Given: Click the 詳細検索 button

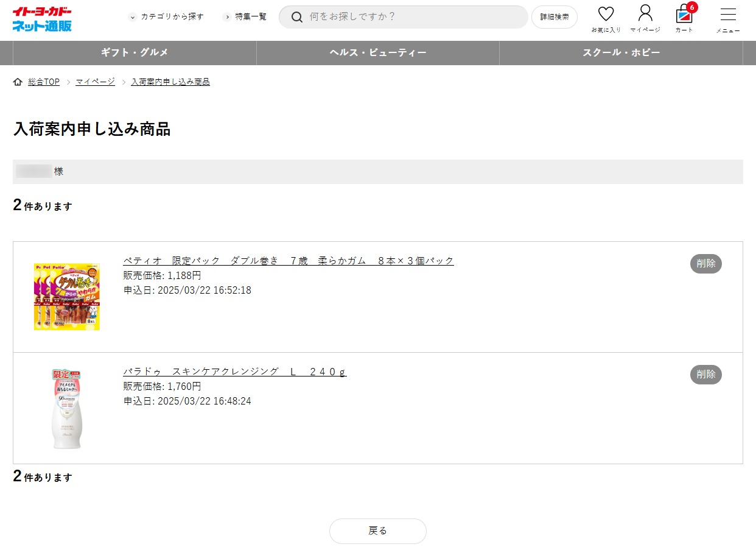Looking at the screenshot, I should click(x=555, y=17).
